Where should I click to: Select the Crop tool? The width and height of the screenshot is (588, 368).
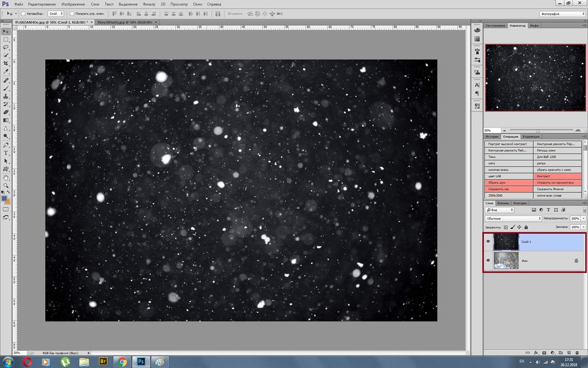click(x=6, y=63)
